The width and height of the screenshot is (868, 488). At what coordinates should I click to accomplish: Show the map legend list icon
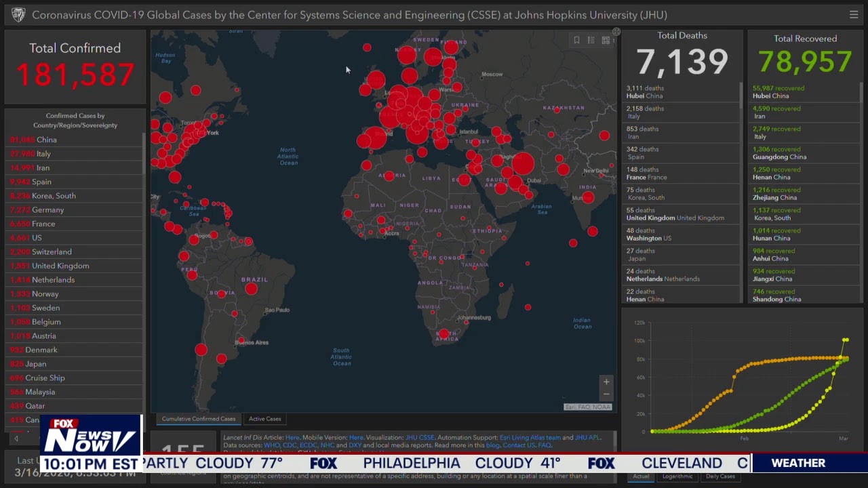[x=591, y=40]
